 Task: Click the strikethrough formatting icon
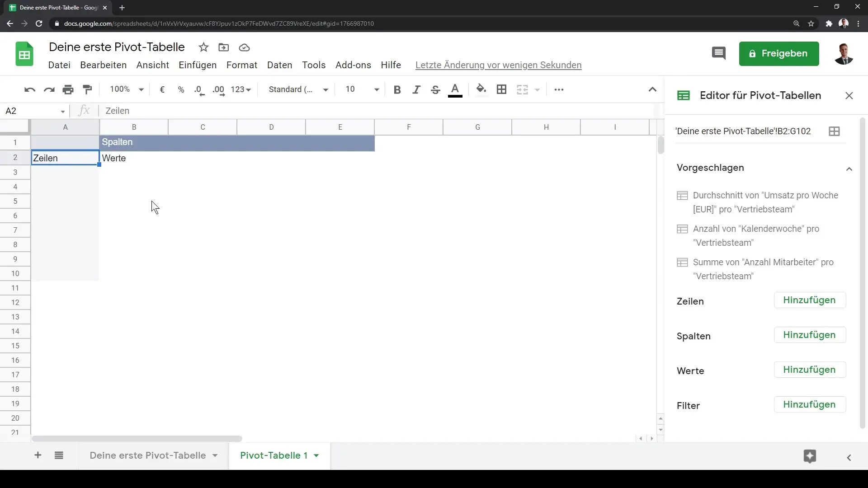436,89
